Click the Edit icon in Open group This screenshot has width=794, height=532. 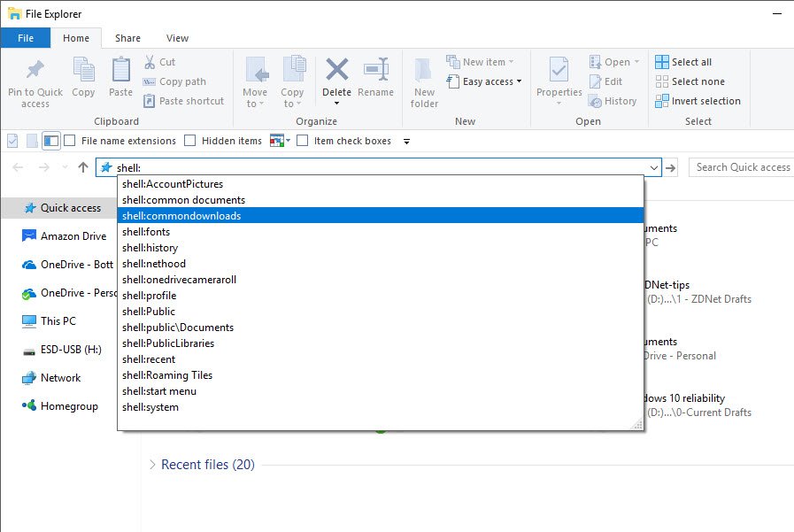pyautogui.click(x=596, y=81)
